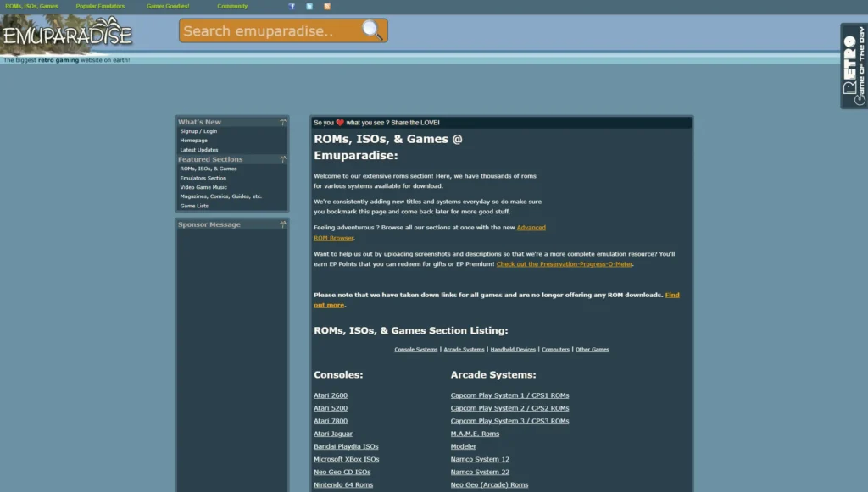Open the Namco System 22 link

point(480,472)
